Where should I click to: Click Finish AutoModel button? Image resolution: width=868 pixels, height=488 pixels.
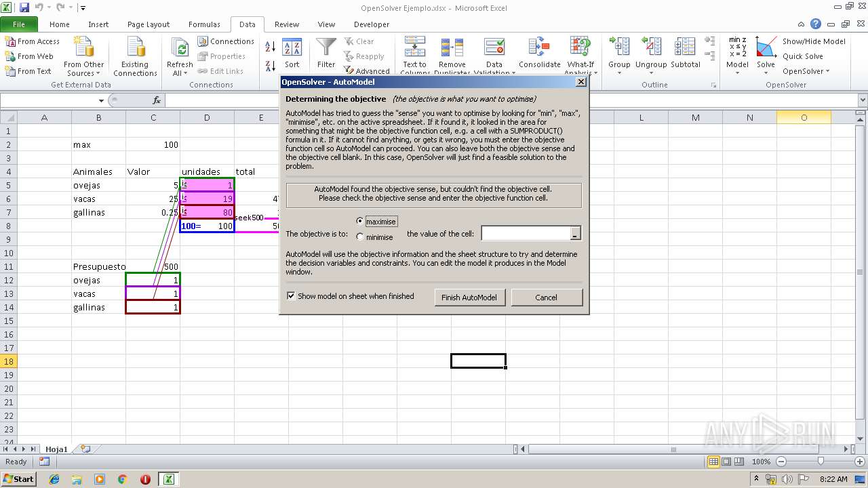click(x=469, y=297)
